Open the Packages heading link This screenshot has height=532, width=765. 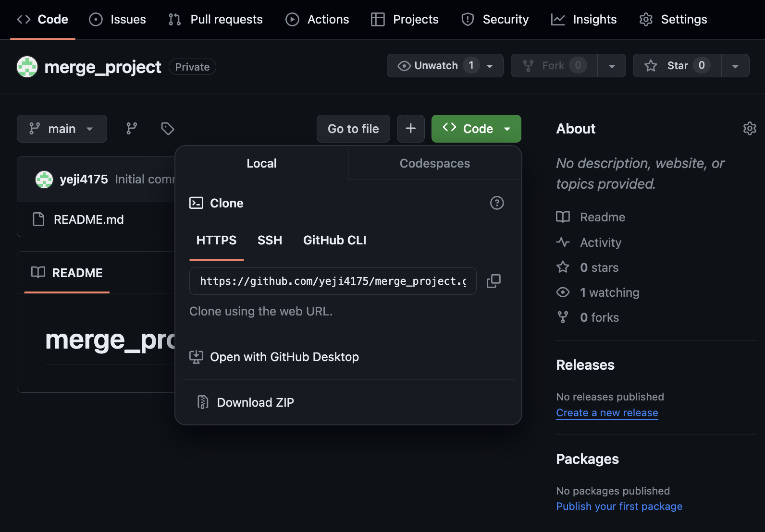coord(587,459)
